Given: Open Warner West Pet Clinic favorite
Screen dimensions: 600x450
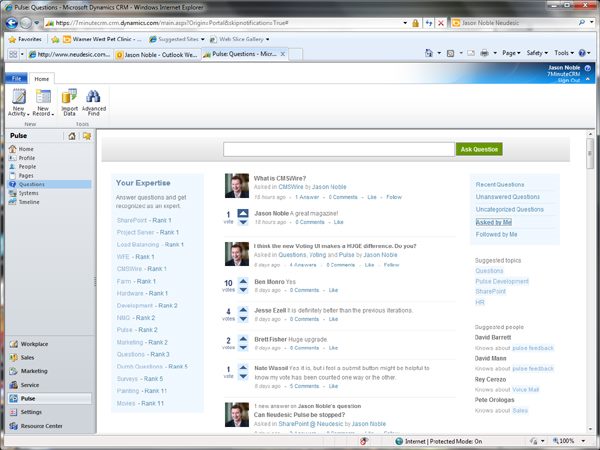Looking at the screenshot, I should pos(103,39).
